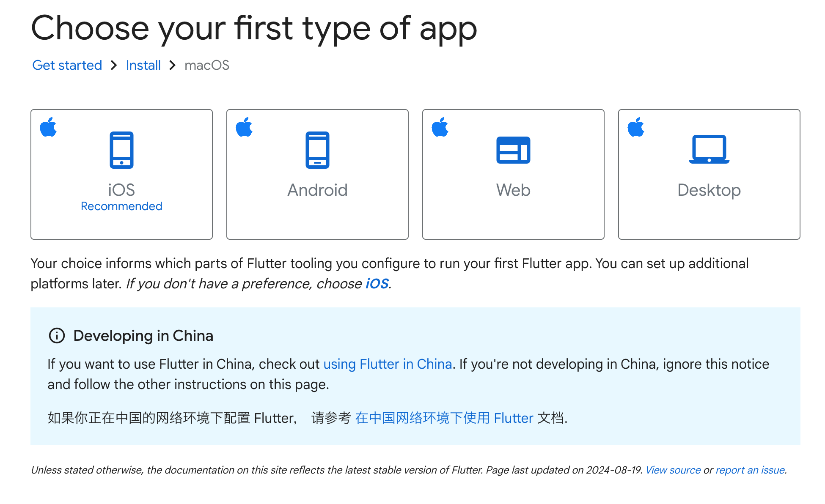
Task: Click Apple logo on Android card
Action: click(245, 127)
